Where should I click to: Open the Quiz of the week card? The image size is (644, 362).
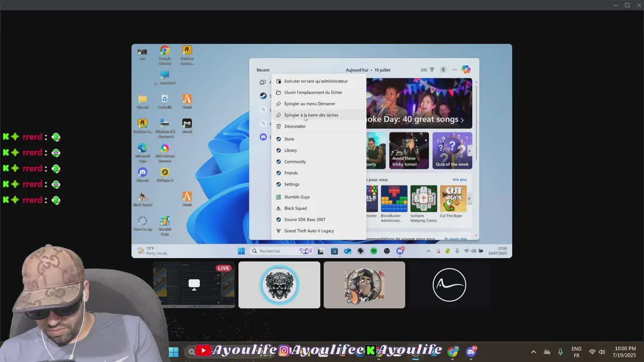452,150
